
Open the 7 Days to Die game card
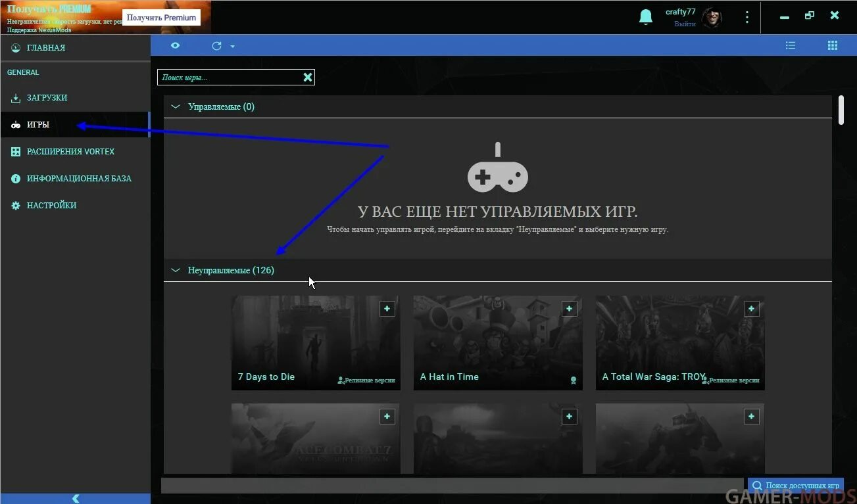coord(316,342)
